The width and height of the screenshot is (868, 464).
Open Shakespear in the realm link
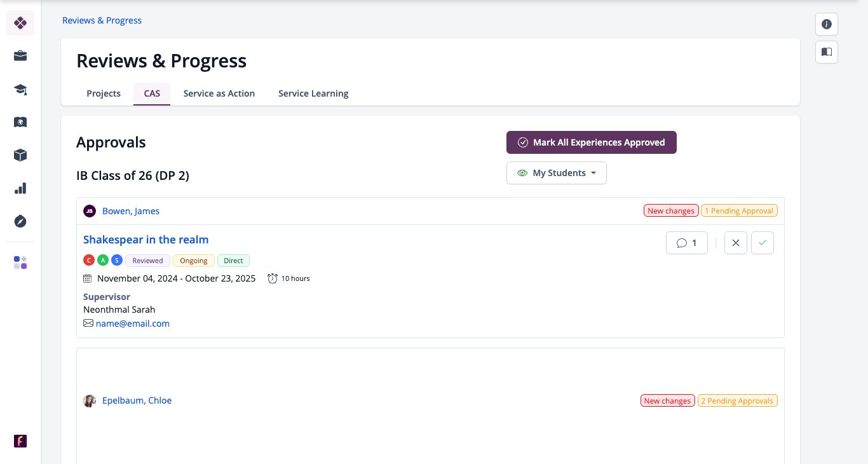[x=146, y=240]
